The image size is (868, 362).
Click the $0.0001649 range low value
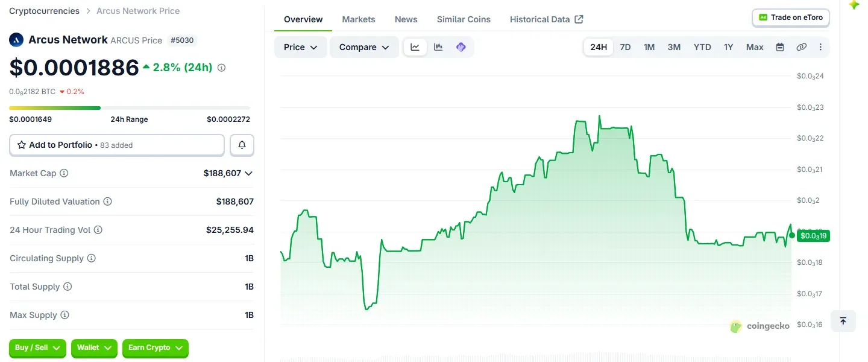point(31,119)
